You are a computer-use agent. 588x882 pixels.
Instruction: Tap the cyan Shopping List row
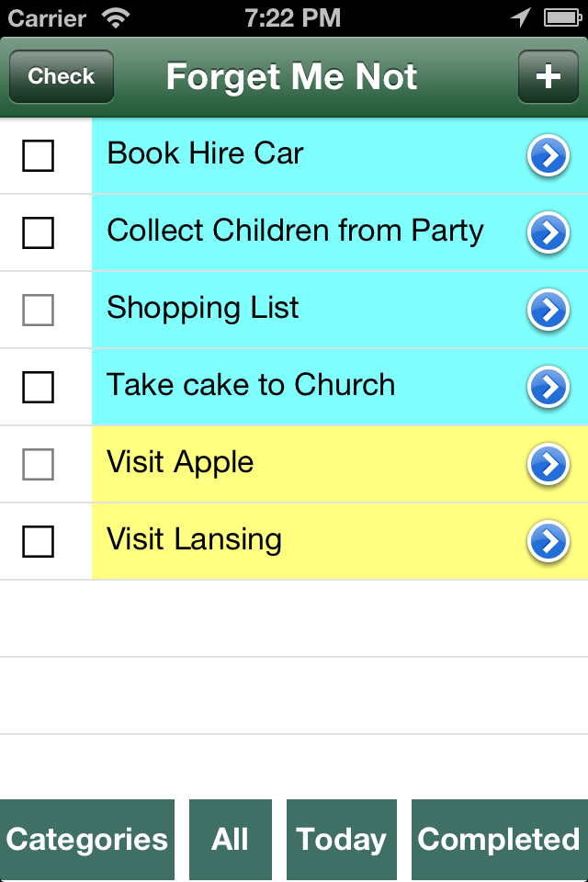(x=303, y=310)
